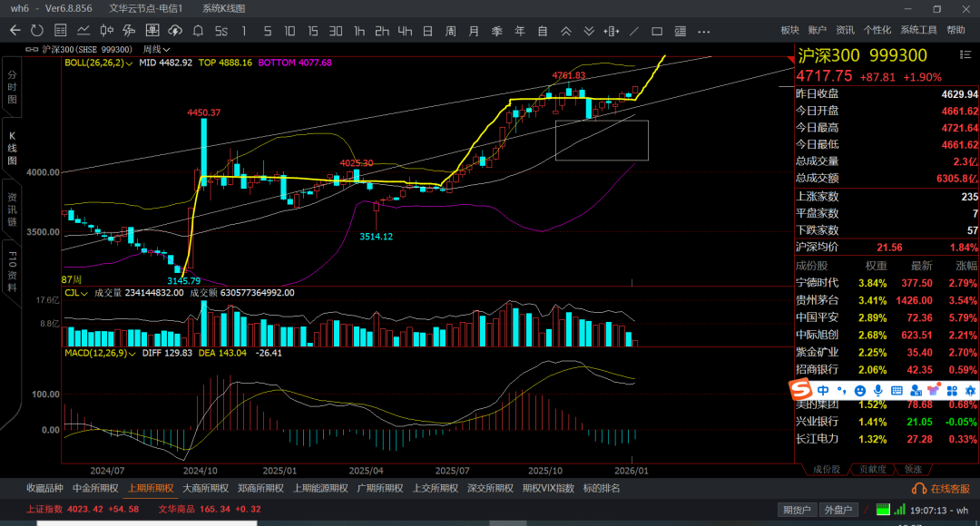The width and height of the screenshot is (980, 526).
Task: Switch chart to 1h period
Action: [x=359, y=31]
